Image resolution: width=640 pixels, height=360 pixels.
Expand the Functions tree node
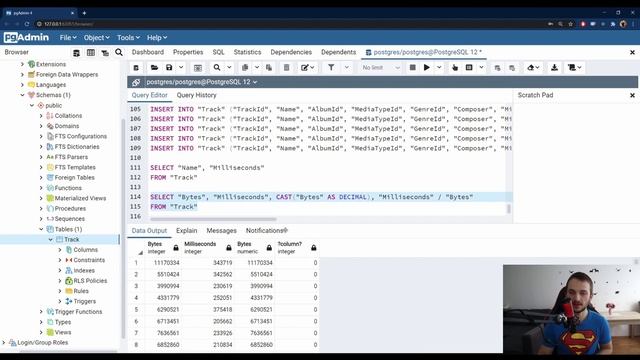point(41,188)
